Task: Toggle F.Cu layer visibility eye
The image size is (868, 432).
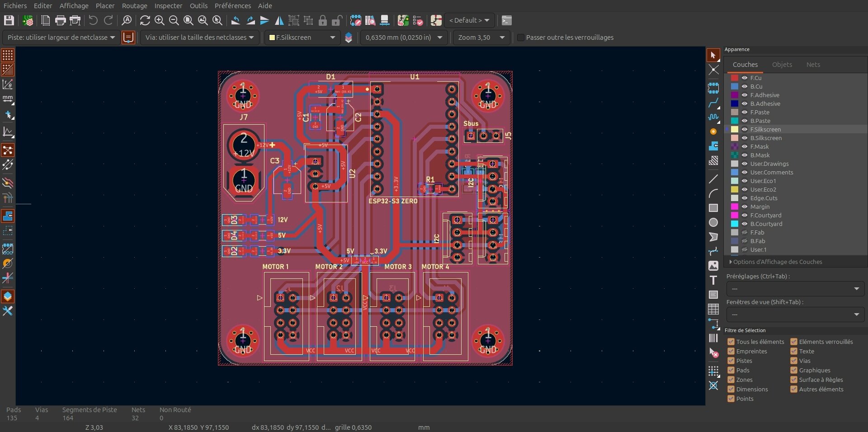Action: [x=744, y=78]
